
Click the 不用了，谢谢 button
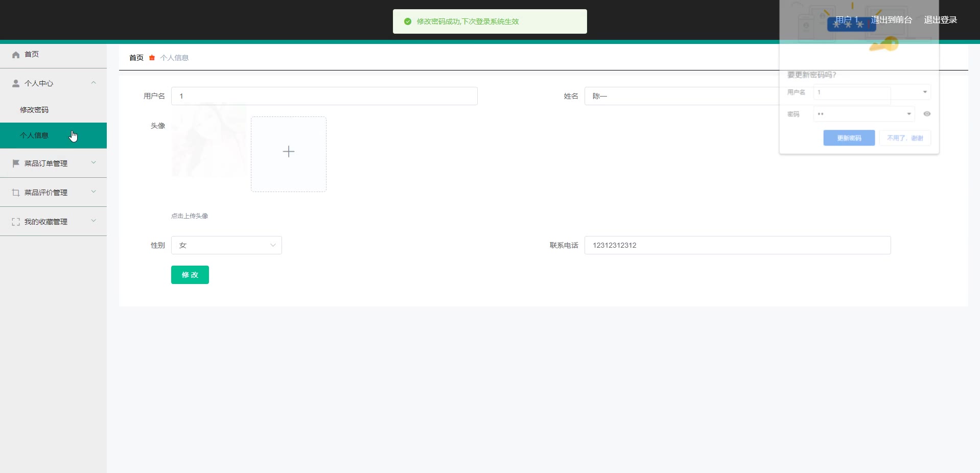(905, 138)
